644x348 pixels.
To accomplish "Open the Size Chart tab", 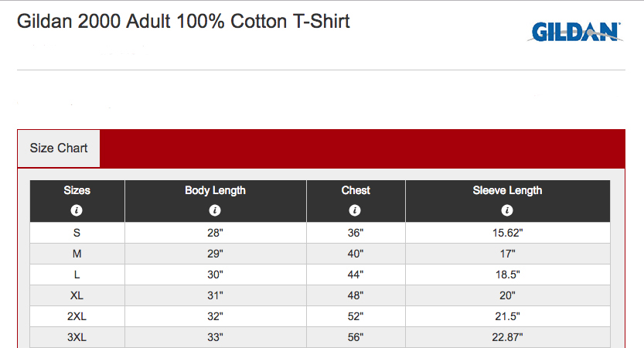I will tap(59, 148).
